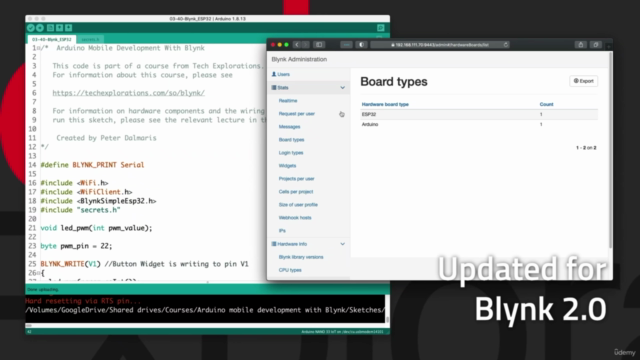Collapse the Stats section chevron
This screenshot has height=360, width=640.
(x=342, y=87)
